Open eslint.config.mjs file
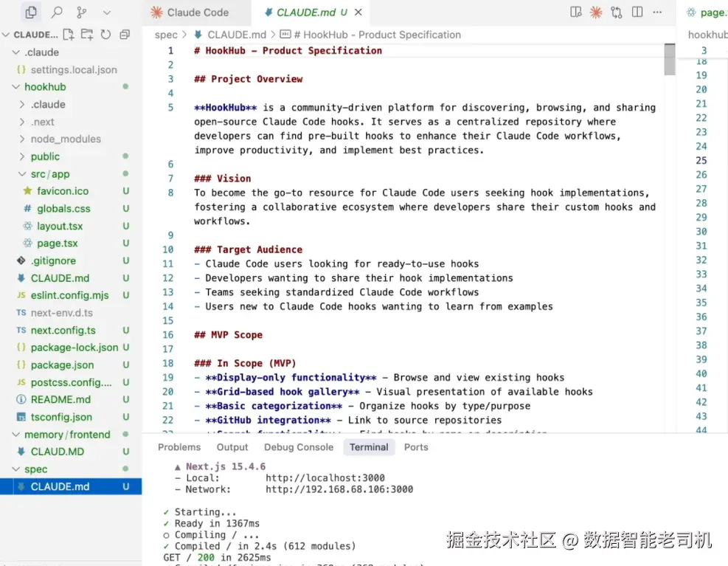The width and height of the screenshot is (728, 566). pos(69,295)
